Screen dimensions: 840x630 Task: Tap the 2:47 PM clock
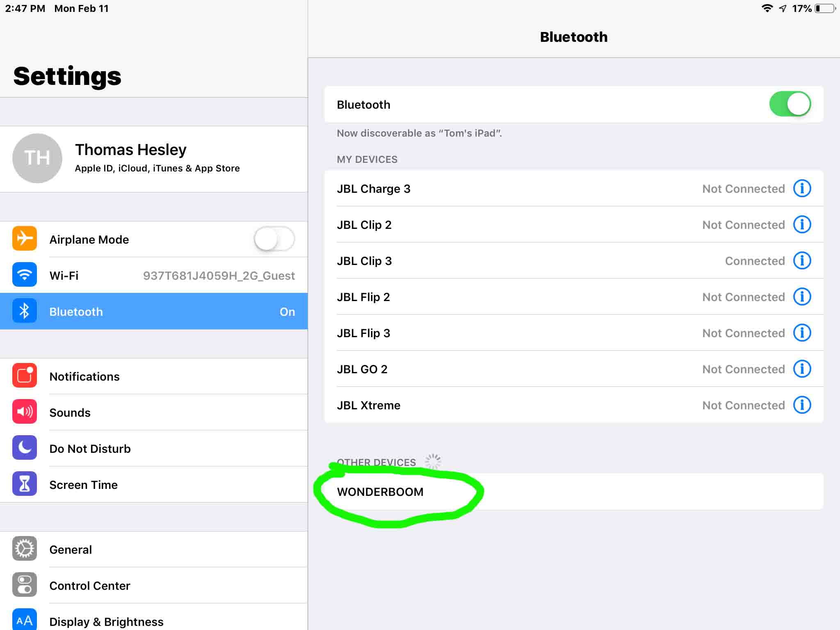pos(25,8)
